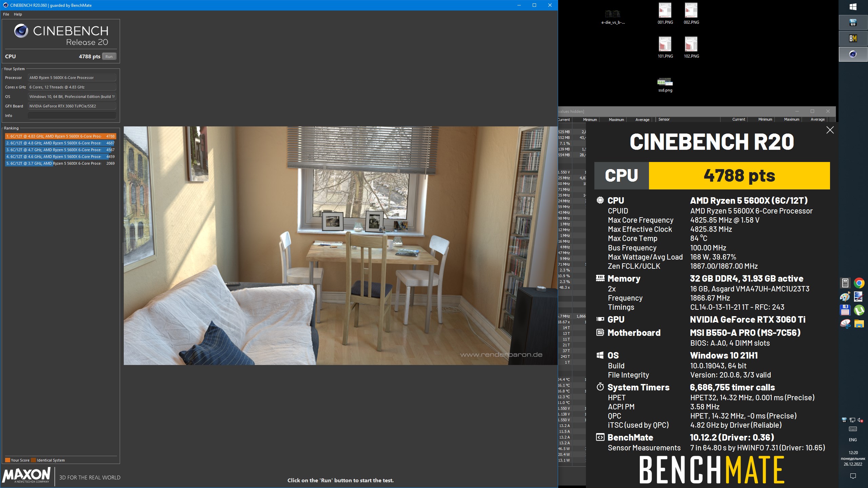Select the ssd.png desktop file
Image resolution: width=868 pixels, height=488 pixels.
(665, 85)
